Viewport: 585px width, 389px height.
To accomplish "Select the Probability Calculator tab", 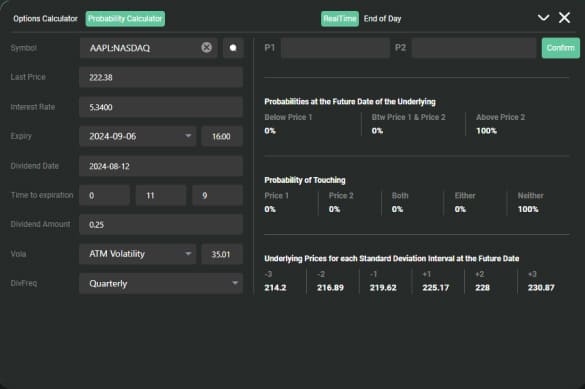I will pos(125,19).
